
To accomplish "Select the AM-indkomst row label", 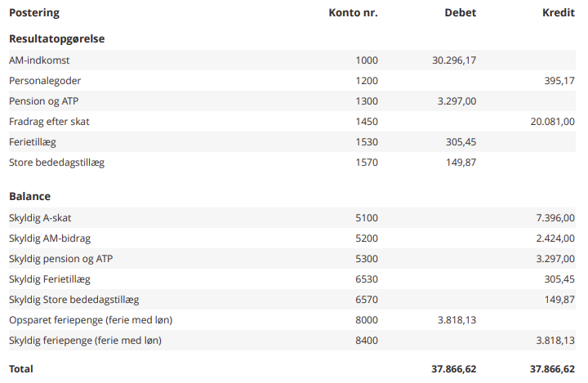I will (x=39, y=60).
